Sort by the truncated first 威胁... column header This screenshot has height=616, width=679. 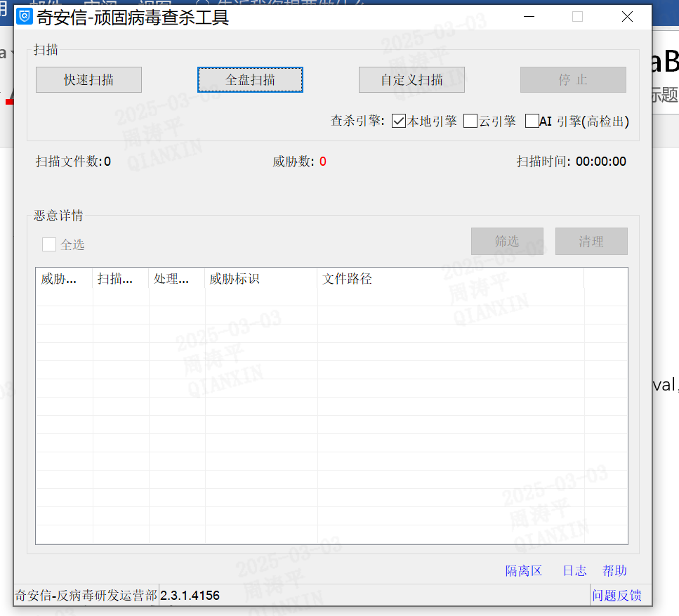point(64,279)
